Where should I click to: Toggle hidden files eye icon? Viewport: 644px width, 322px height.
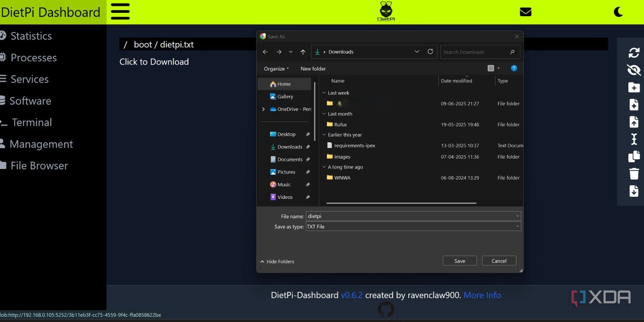coord(634,70)
